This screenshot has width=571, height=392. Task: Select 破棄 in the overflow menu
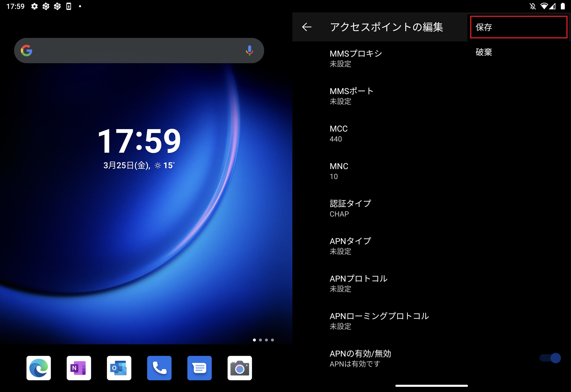coord(518,52)
